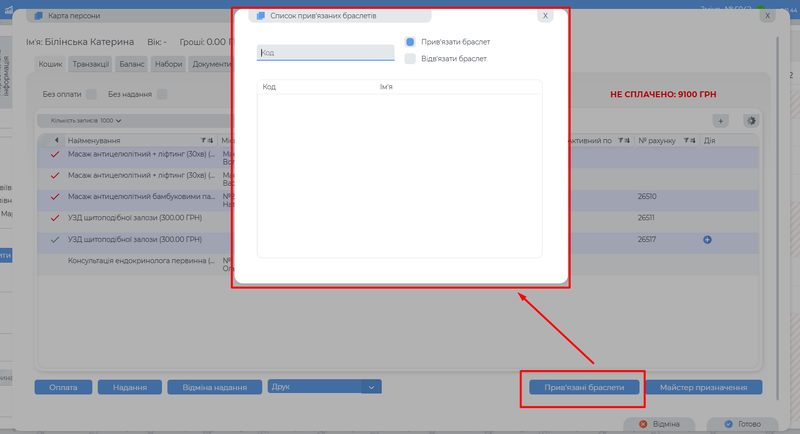
Task: Collapse the table's left arrow expander
Action: click(x=56, y=140)
